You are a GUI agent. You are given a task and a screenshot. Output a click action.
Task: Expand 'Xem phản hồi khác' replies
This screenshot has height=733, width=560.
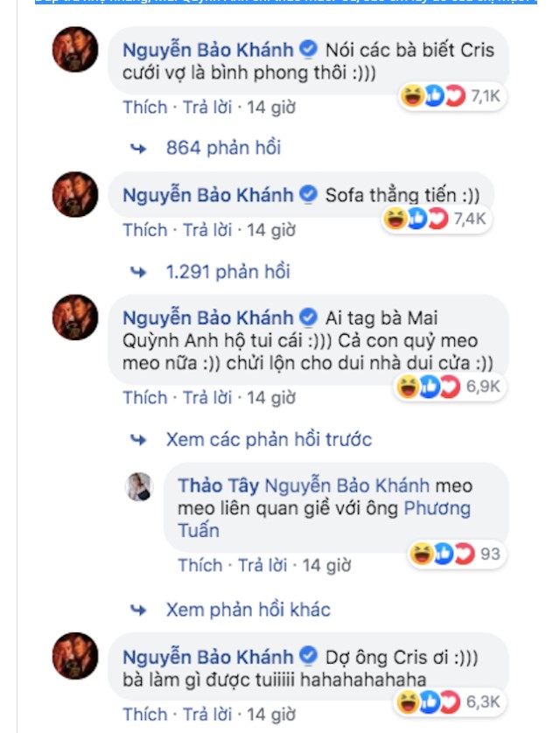pos(248,610)
